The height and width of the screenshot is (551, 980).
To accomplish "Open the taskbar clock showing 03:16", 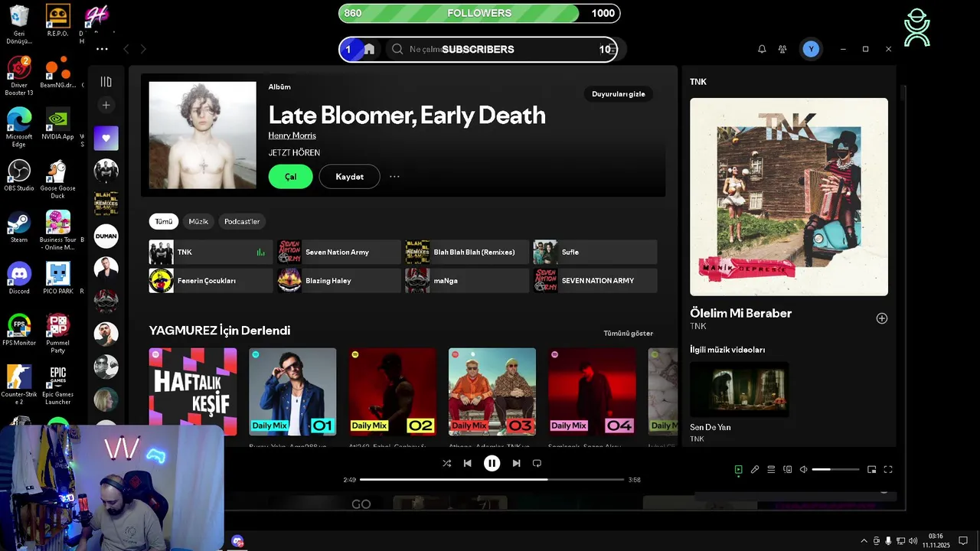I will tap(936, 540).
